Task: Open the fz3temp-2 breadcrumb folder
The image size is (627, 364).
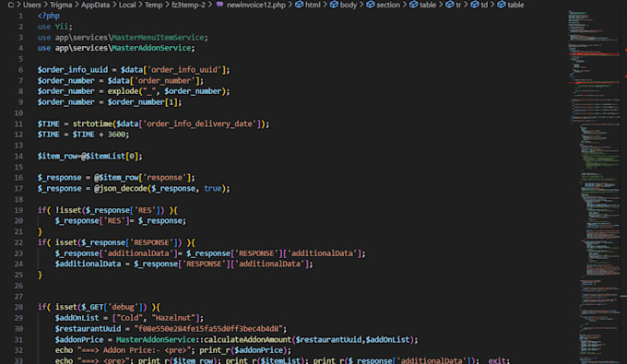Action: [x=188, y=5]
